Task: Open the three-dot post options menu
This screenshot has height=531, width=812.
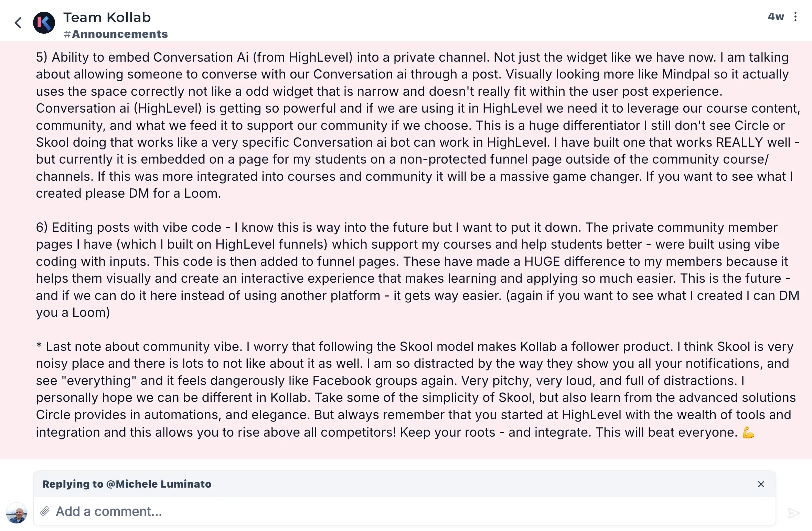Action: tap(795, 17)
